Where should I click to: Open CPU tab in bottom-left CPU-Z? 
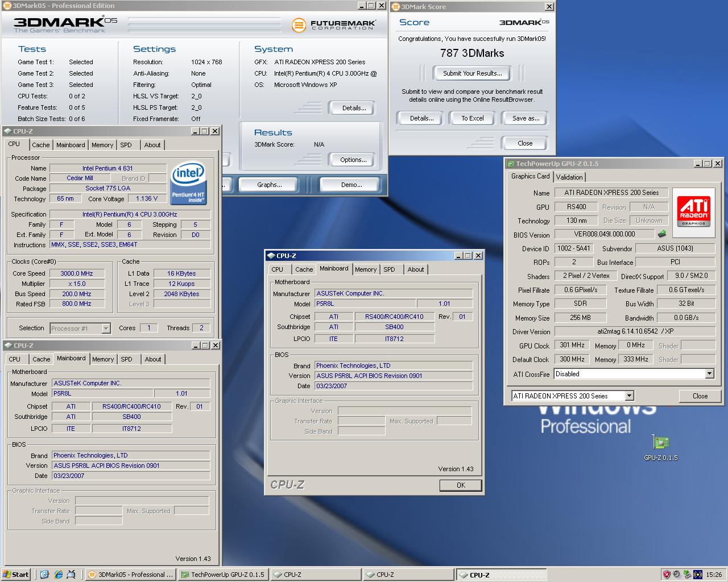pyautogui.click(x=15, y=359)
